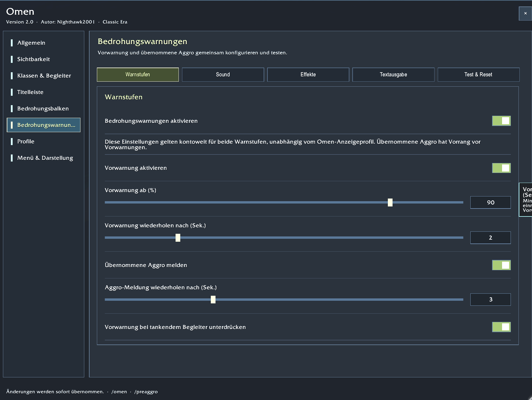Click the Bedrohungswarnungen page heading
The width and height of the screenshot is (532, 400).
click(142, 42)
